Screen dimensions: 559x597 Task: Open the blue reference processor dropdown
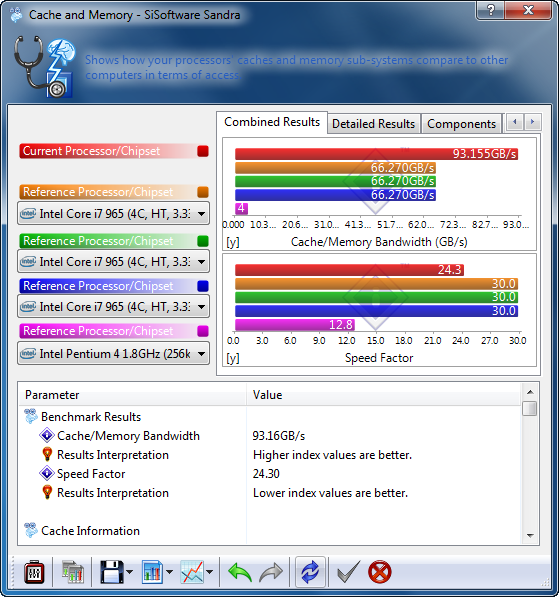(113, 306)
